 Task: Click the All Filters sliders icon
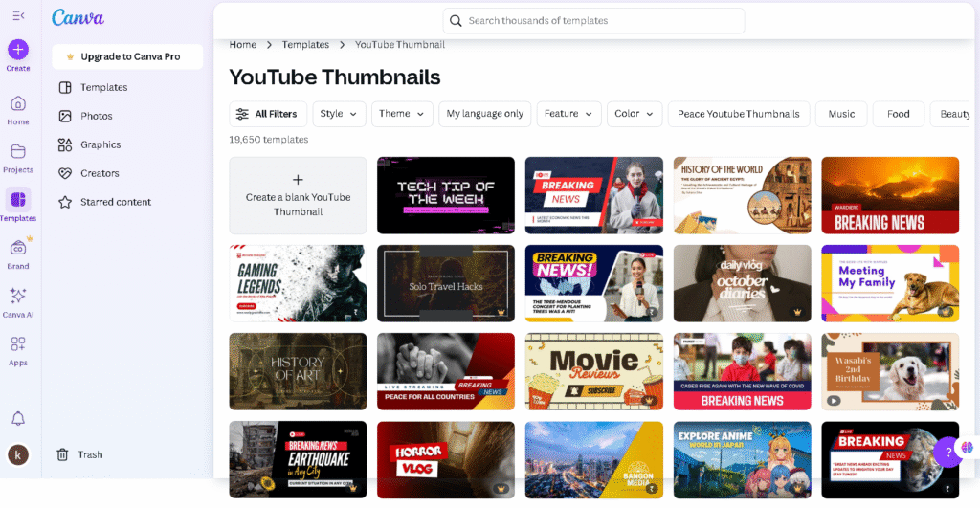coord(242,114)
